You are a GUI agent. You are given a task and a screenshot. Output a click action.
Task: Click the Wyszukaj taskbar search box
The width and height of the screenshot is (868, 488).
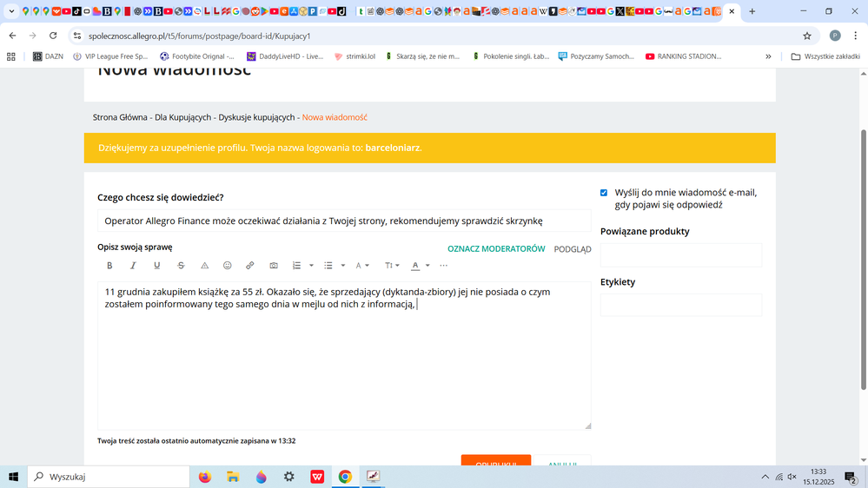(109, 477)
